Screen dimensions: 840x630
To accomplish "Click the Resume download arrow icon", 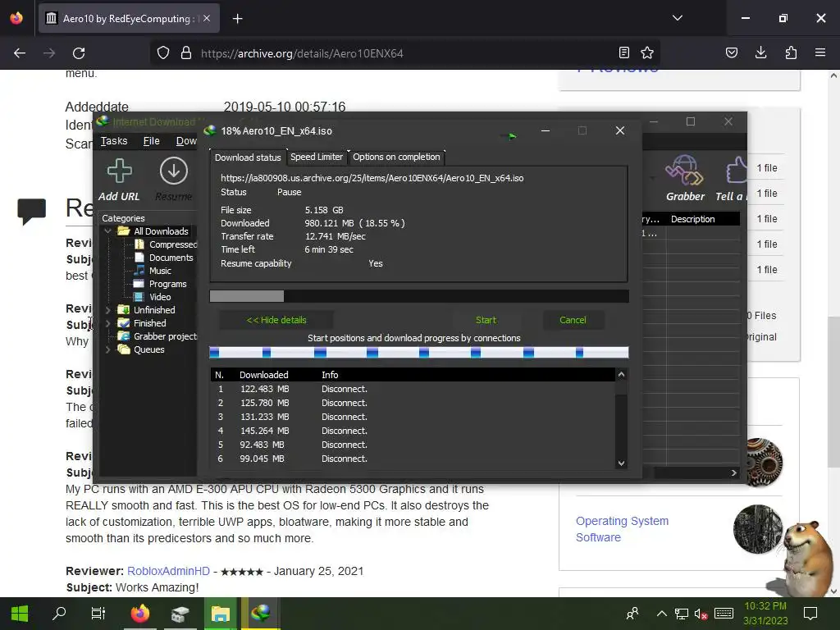I will point(174,171).
